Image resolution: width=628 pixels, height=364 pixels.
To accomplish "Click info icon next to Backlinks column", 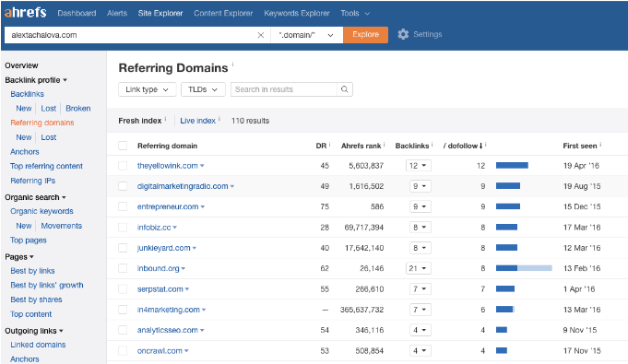I will point(432,144).
